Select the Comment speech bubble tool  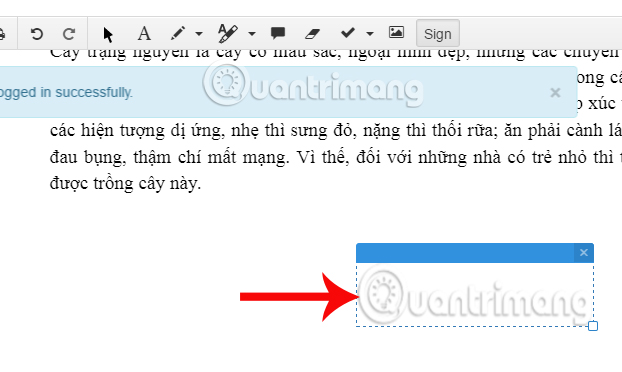(278, 33)
